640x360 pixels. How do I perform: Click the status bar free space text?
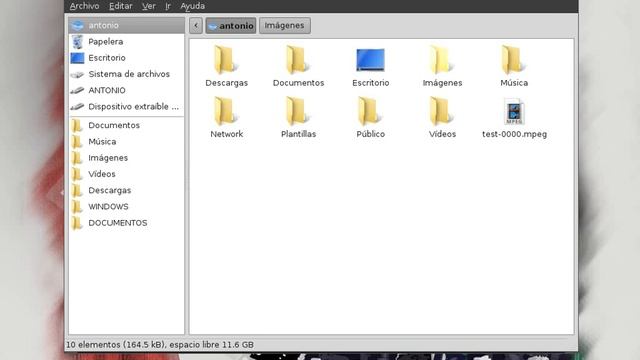click(211, 345)
